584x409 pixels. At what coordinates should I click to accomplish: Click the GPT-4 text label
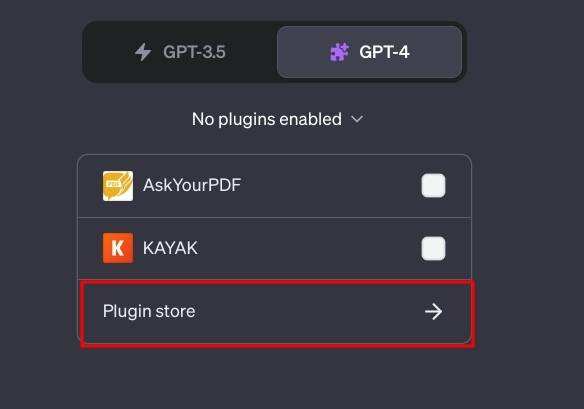coord(384,52)
